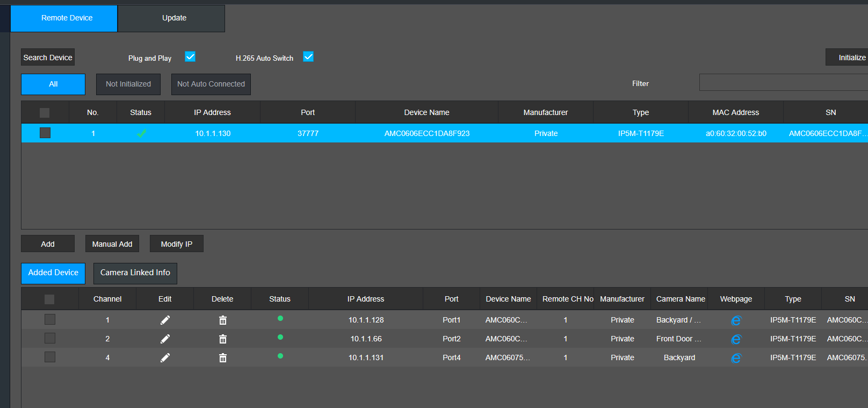The width and height of the screenshot is (868, 408).
Task: Click the Search Device button
Action: (48, 58)
